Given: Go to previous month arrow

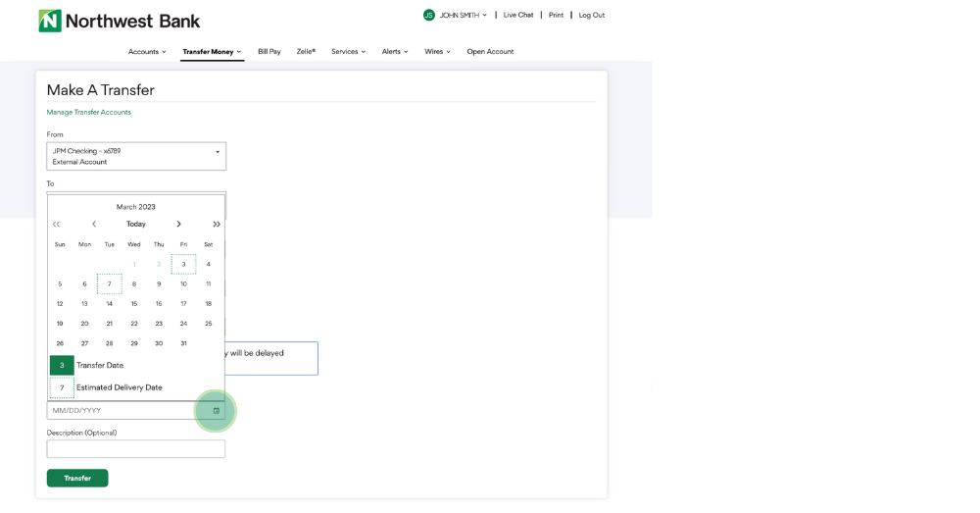Looking at the screenshot, I should (x=94, y=225).
